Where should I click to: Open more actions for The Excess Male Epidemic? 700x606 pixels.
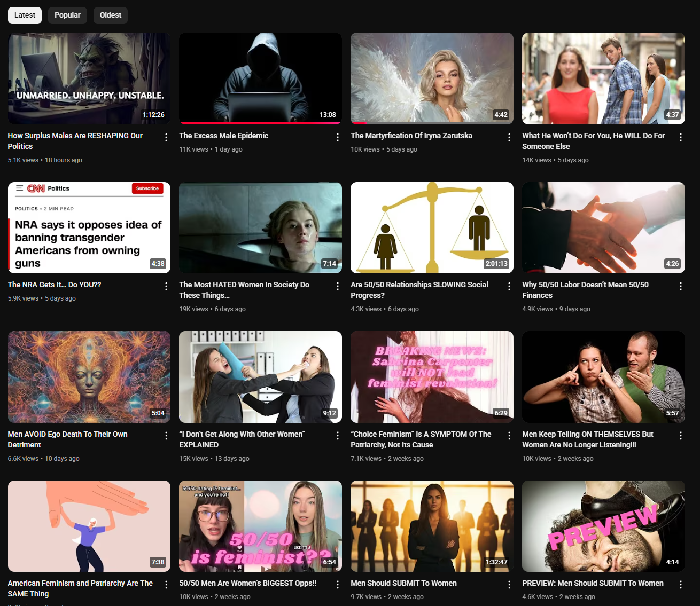[x=338, y=137]
